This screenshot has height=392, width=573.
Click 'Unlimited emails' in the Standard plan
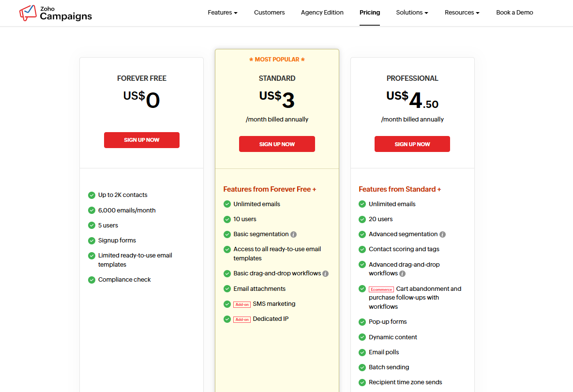pyautogui.click(x=257, y=204)
